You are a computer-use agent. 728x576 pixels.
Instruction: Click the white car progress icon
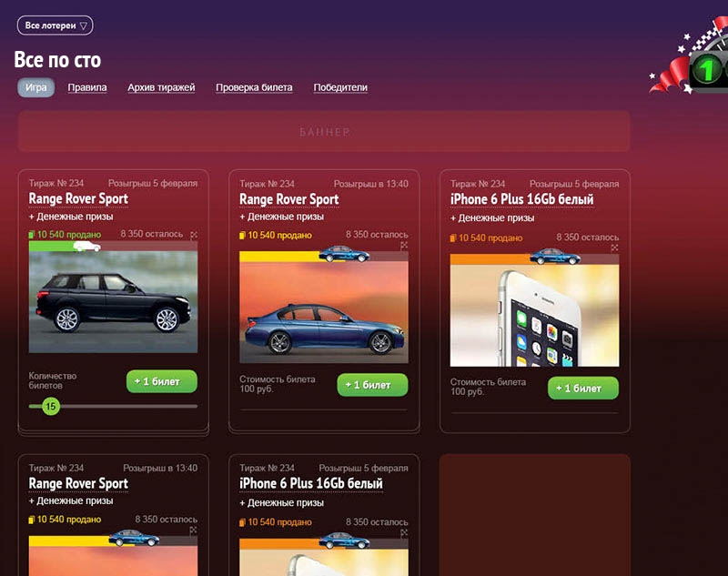click(86, 246)
